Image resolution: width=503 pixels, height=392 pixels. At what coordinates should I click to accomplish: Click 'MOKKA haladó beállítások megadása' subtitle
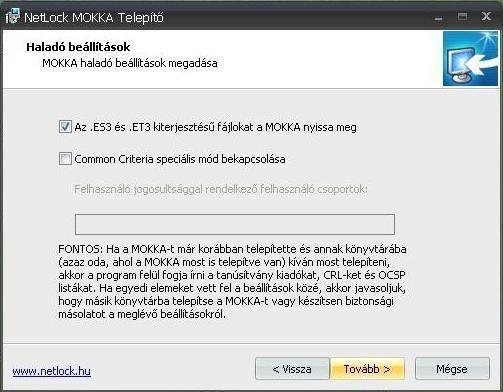click(130, 63)
